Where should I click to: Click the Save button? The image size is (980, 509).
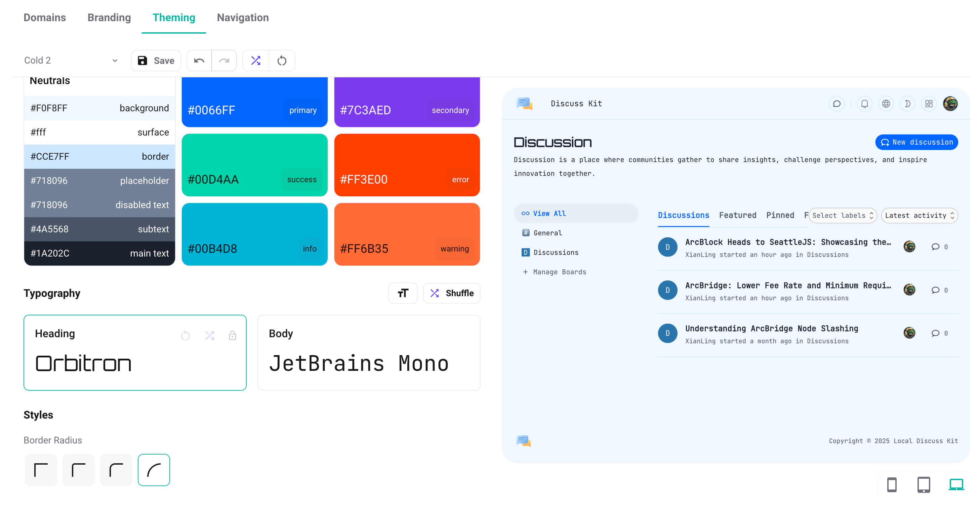tap(156, 61)
